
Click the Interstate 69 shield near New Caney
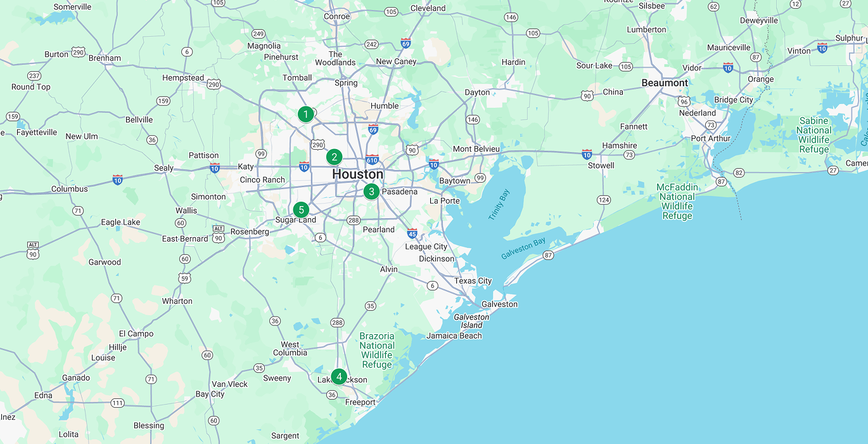click(405, 44)
